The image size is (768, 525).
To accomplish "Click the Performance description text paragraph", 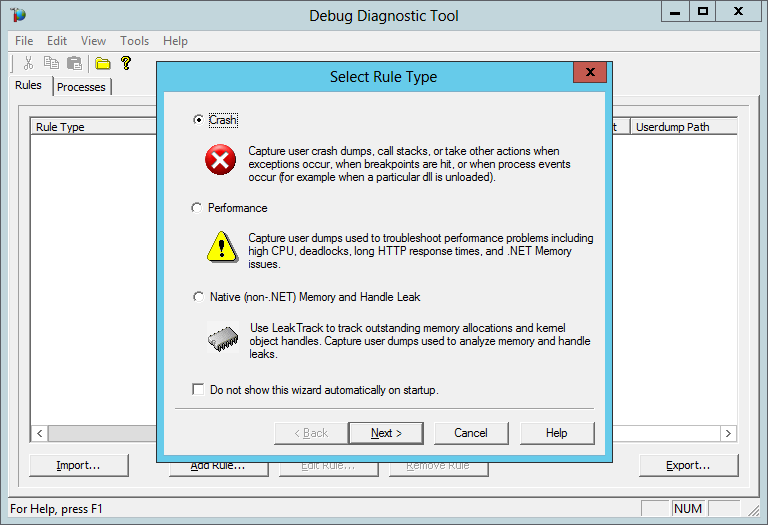I will pos(420,251).
